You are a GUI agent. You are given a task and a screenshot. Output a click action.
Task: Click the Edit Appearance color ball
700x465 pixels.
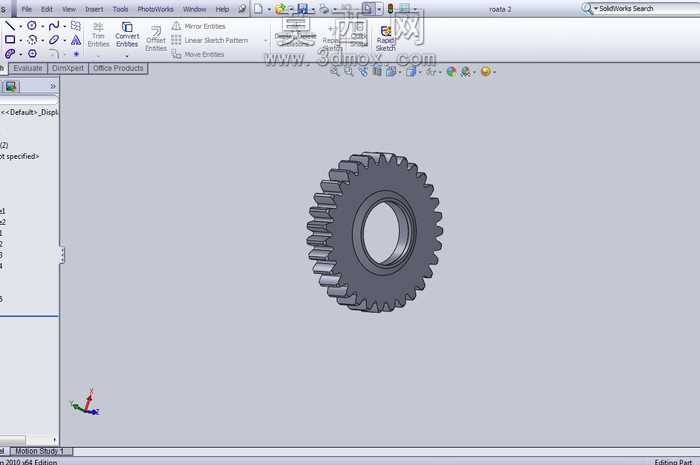(451, 71)
